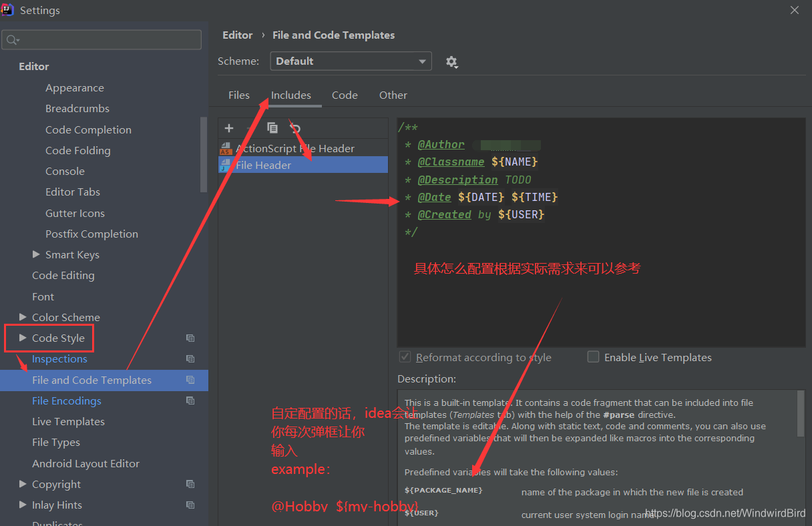This screenshot has height=526, width=812.
Task: Expand the Smart Keys tree node
Action: pos(36,254)
